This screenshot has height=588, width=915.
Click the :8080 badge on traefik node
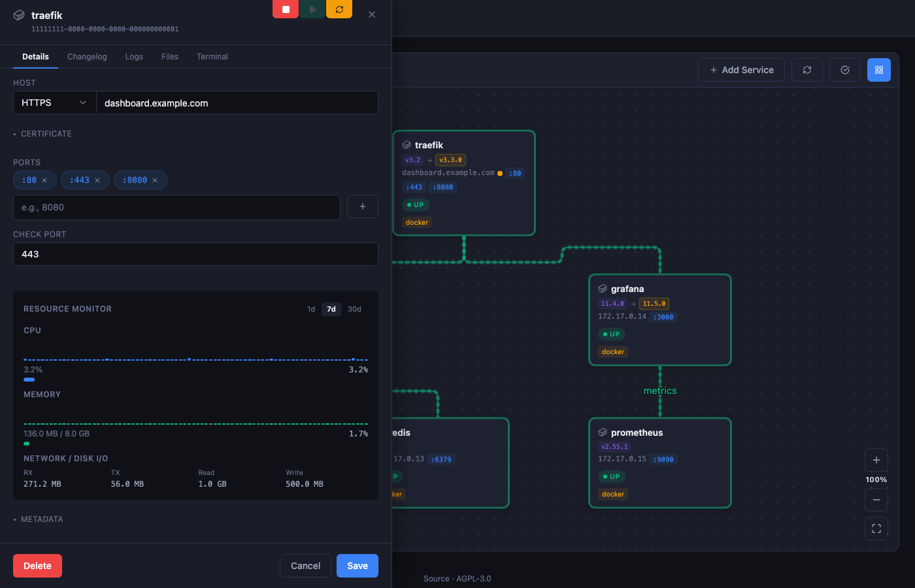pos(443,187)
